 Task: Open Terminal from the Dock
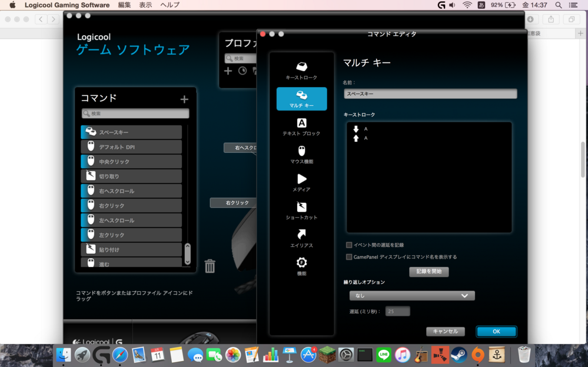(364, 355)
